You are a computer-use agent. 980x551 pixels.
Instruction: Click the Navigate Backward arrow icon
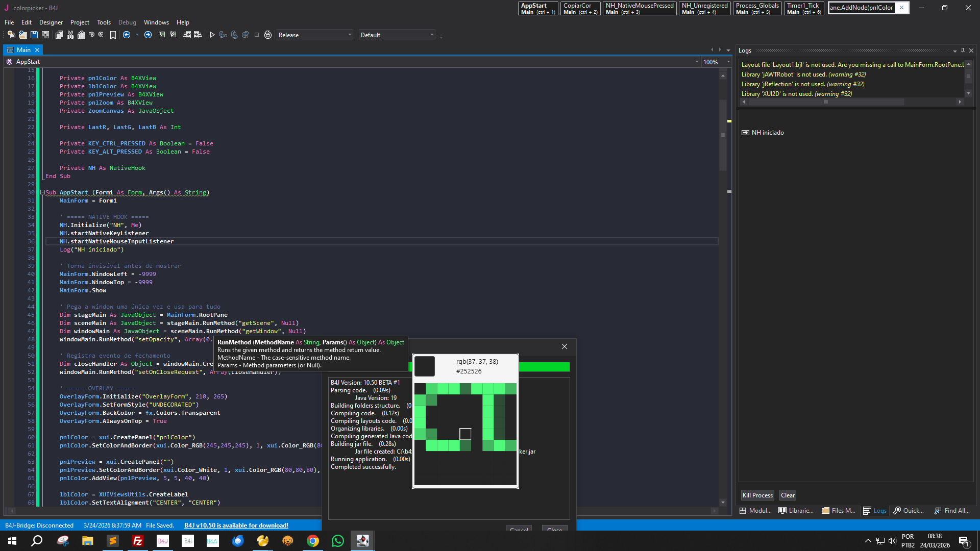[x=127, y=35]
